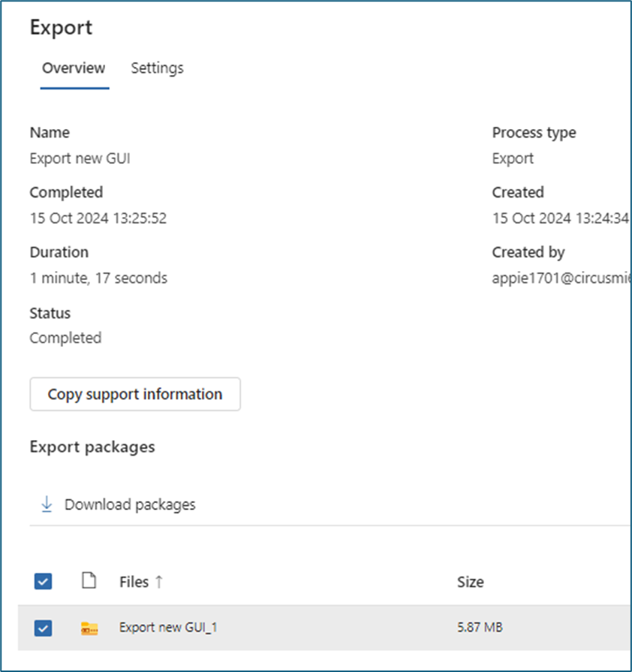Click the Created by email address
The image size is (632, 672).
pos(559,278)
